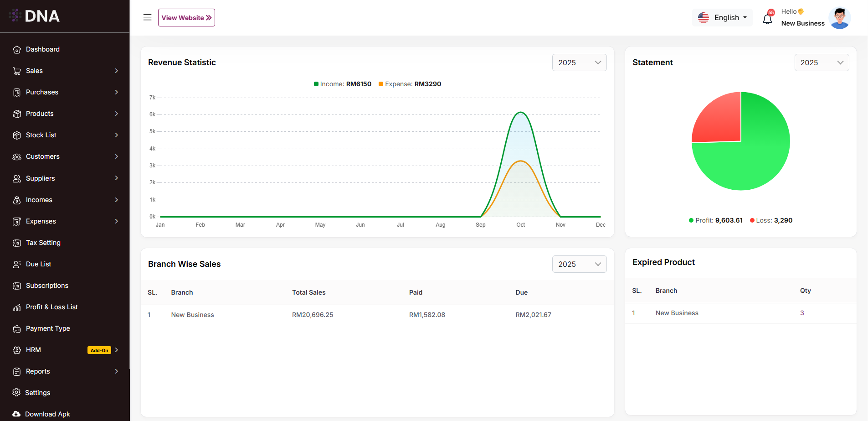Toggle Profit legend item in Statement

pyautogui.click(x=716, y=220)
